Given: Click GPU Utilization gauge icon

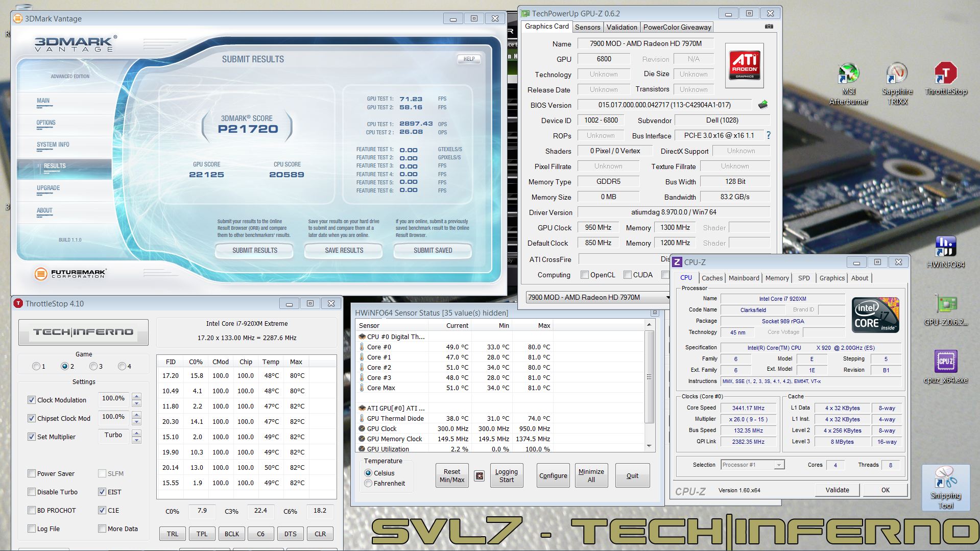Looking at the screenshot, I should click(362, 449).
